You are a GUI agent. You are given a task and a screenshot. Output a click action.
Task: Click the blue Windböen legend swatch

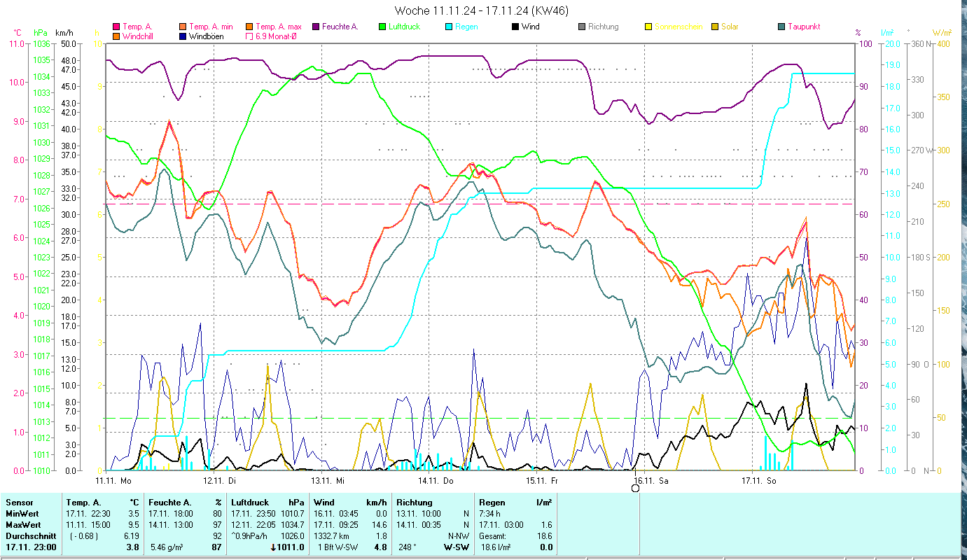point(183,36)
